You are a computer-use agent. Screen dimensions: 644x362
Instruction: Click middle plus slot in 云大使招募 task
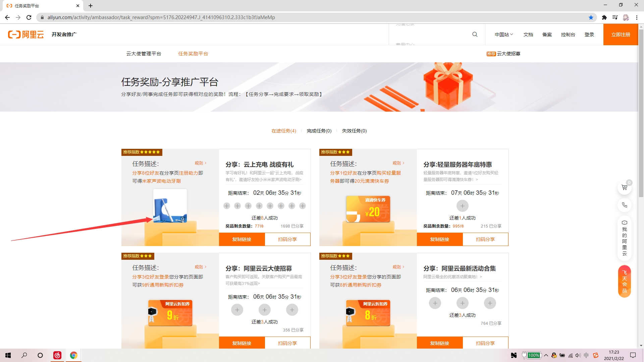tap(265, 310)
